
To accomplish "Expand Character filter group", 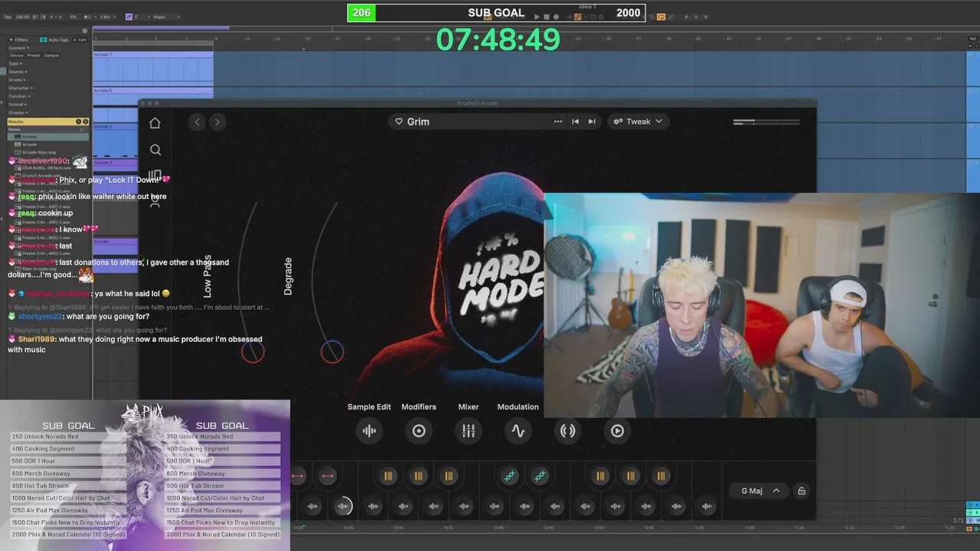I will tap(21, 88).
